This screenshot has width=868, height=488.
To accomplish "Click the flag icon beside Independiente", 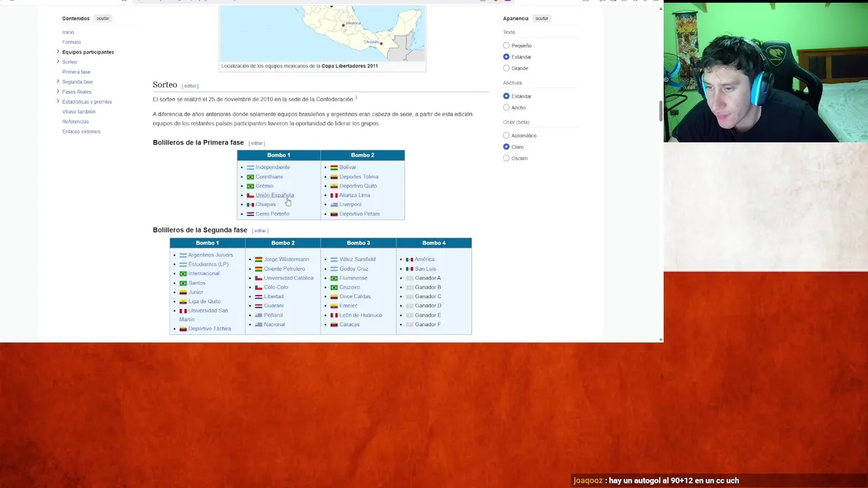I will 250,167.
